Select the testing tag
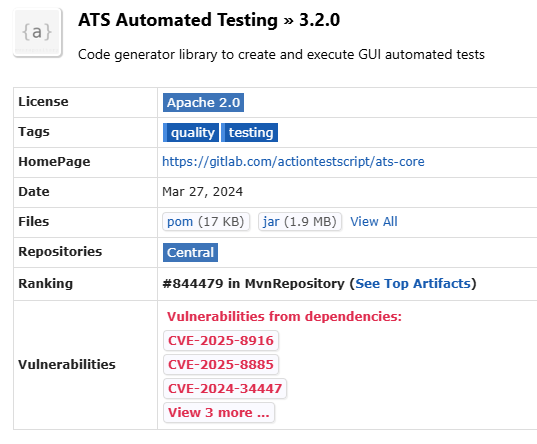Screen dimensions: 537x444 [x=250, y=133]
